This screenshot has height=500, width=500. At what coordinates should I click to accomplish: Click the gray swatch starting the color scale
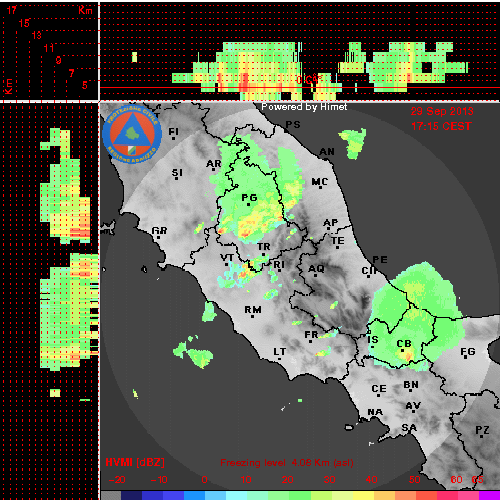click(x=111, y=495)
